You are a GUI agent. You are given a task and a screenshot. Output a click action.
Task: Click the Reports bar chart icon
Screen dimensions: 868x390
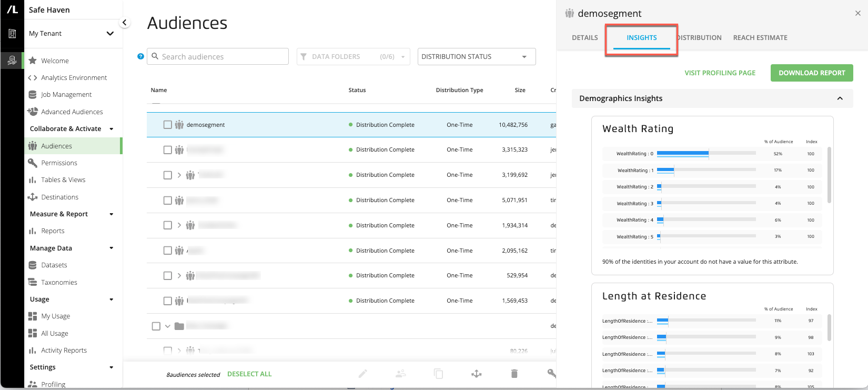click(x=33, y=231)
